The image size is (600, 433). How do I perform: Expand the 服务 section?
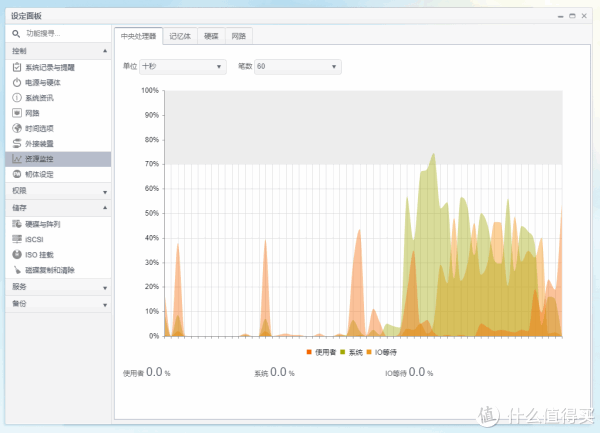(x=59, y=286)
